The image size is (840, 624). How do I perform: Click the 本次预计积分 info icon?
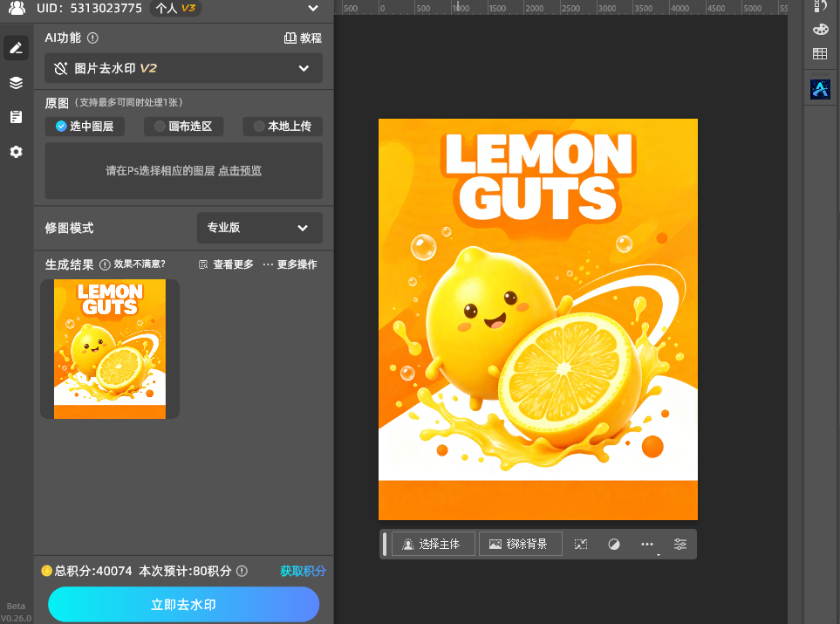click(x=242, y=572)
